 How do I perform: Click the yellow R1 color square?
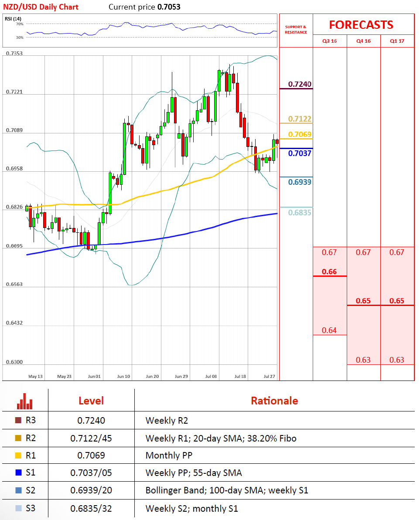pyautogui.click(x=18, y=455)
